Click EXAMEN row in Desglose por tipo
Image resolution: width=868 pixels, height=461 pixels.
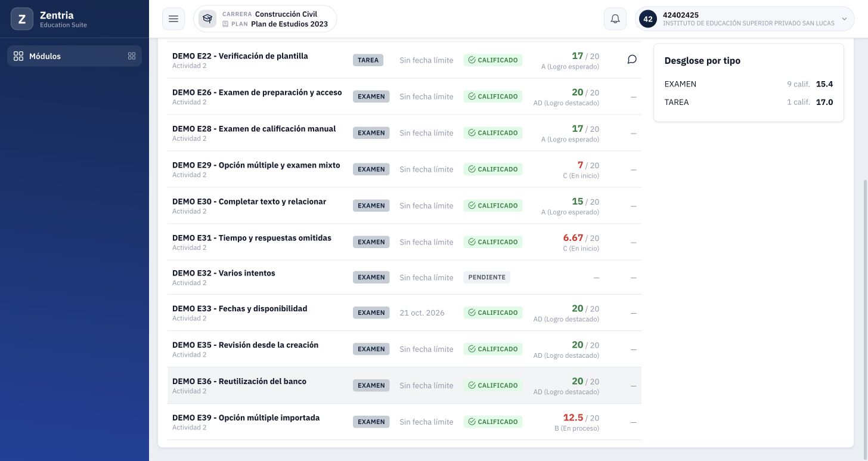749,84
